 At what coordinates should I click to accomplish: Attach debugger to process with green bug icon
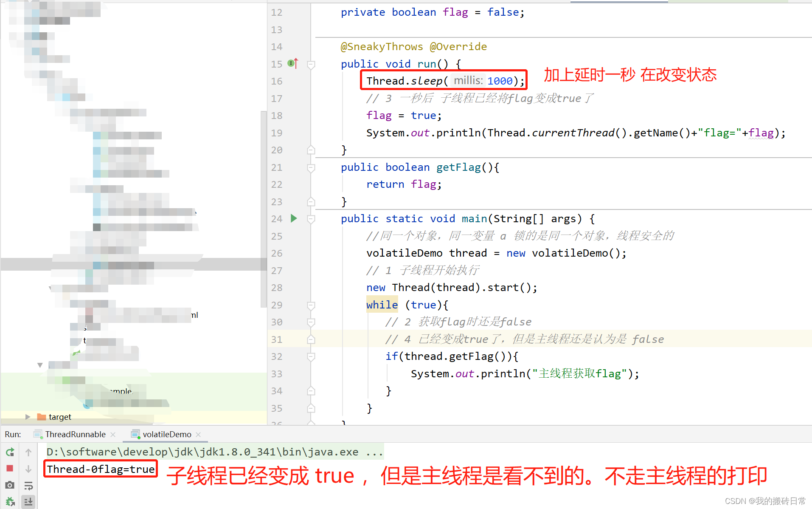(10, 501)
